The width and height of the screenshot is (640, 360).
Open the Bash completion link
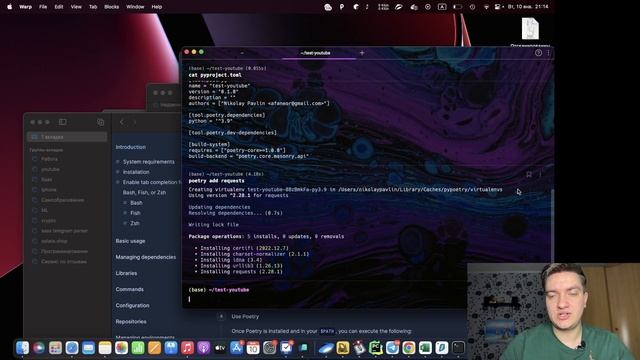point(136,203)
